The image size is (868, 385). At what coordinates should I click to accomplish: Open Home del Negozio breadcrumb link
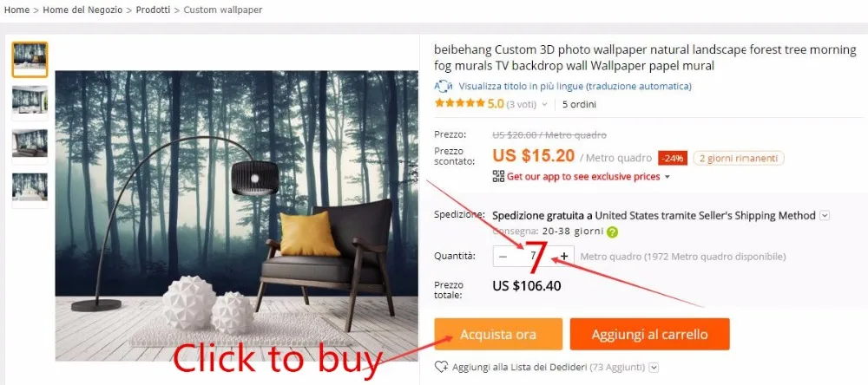pos(82,10)
